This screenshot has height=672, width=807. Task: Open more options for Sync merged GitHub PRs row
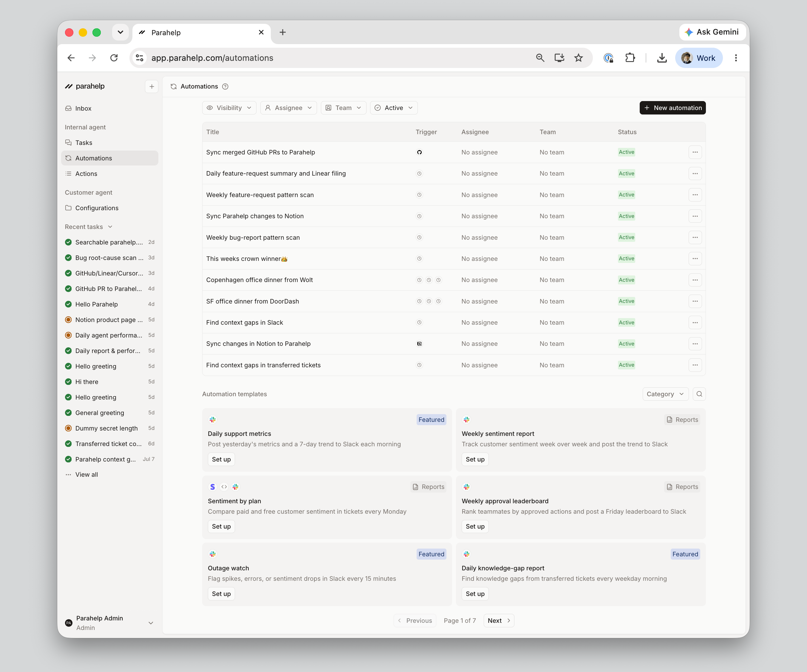[695, 152]
